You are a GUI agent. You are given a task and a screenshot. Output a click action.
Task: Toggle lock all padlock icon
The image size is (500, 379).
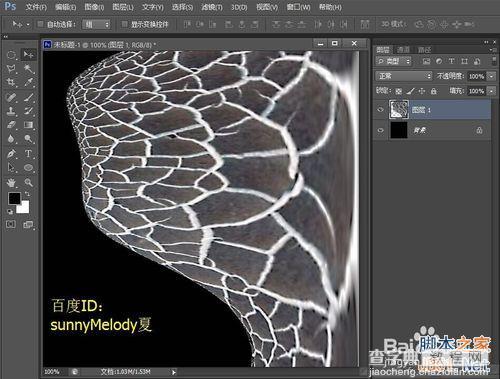point(434,91)
